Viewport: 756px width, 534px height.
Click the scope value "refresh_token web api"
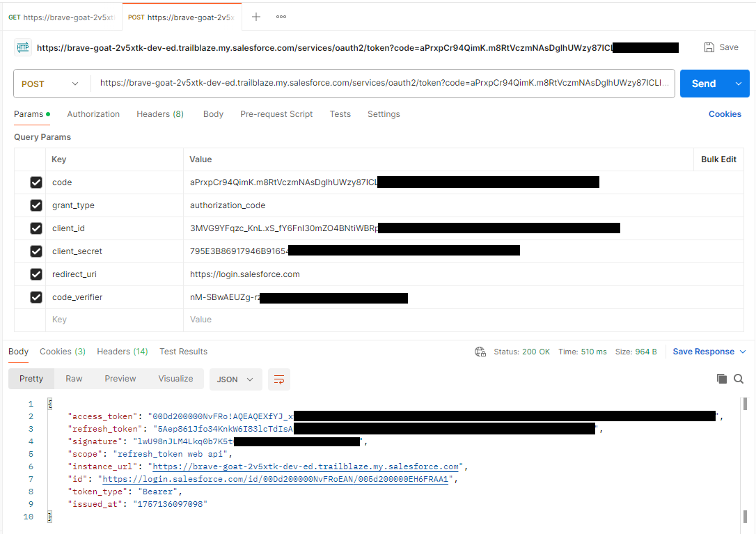click(170, 454)
